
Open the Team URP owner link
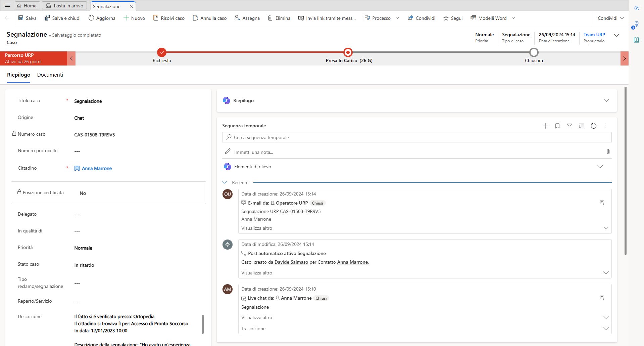pyautogui.click(x=594, y=35)
